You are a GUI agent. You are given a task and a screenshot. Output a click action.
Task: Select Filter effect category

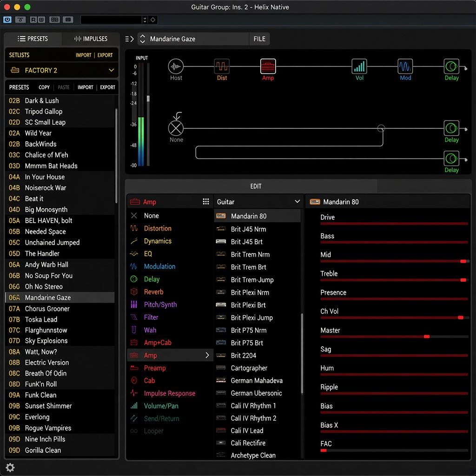tap(170, 317)
